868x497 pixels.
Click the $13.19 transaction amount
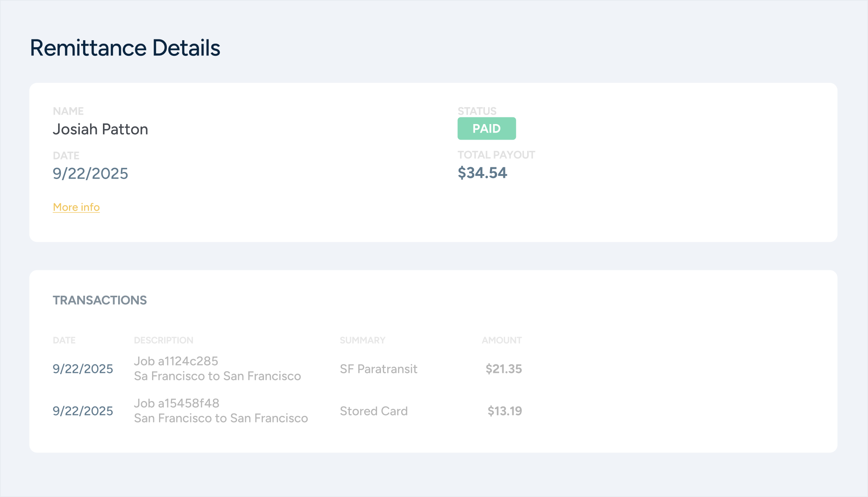[x=505, y=411]
